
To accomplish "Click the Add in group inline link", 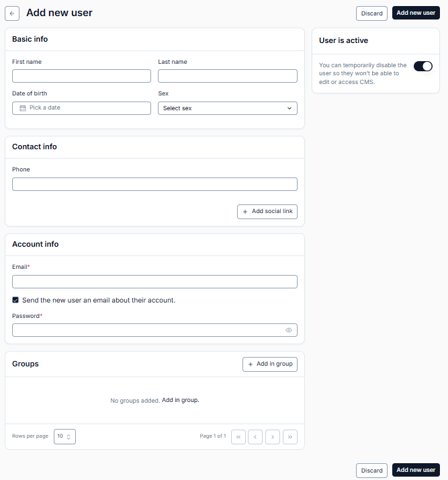I will click(181, 400).
